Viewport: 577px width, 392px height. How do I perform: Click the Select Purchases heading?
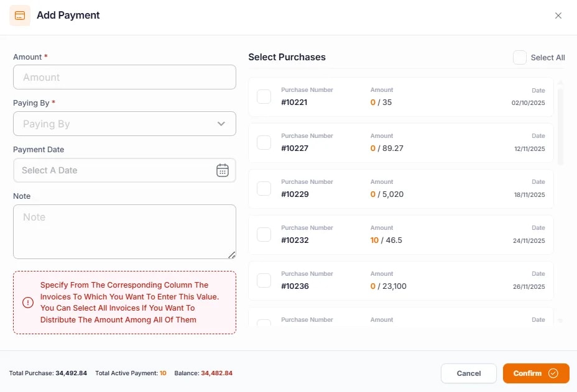click(x=287, y=57)
